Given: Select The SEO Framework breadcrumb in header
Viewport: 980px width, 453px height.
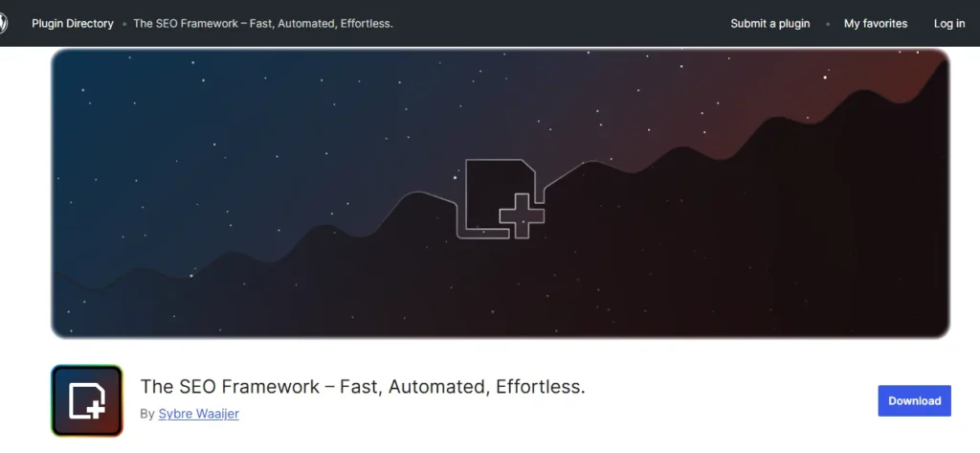Looking at the screenshot, I should click(263, 24).
